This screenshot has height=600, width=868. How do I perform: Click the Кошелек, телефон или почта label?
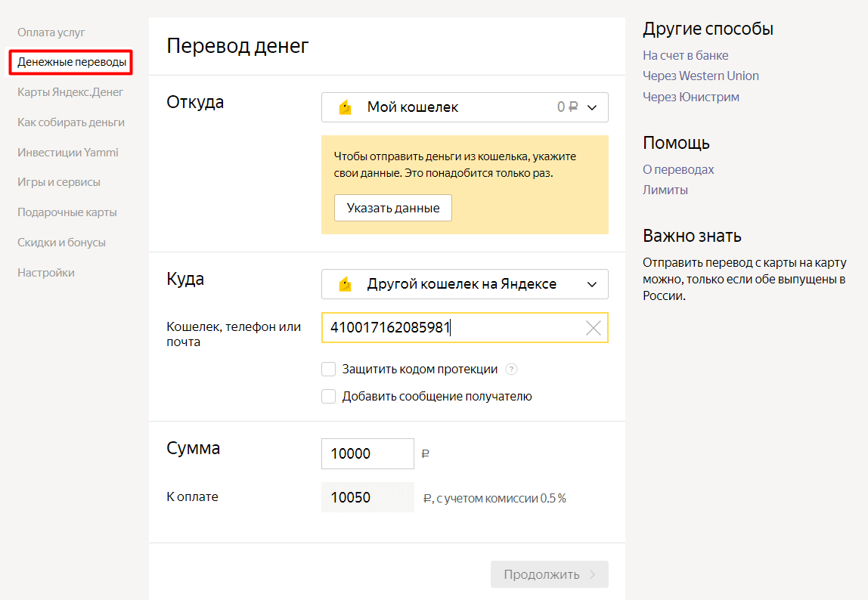[x=234, y=334]
